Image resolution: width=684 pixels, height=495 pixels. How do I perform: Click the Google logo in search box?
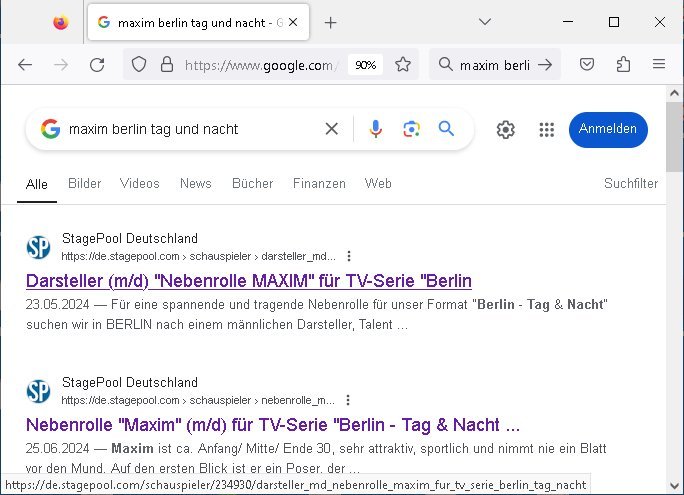click(x=51, y=129)
